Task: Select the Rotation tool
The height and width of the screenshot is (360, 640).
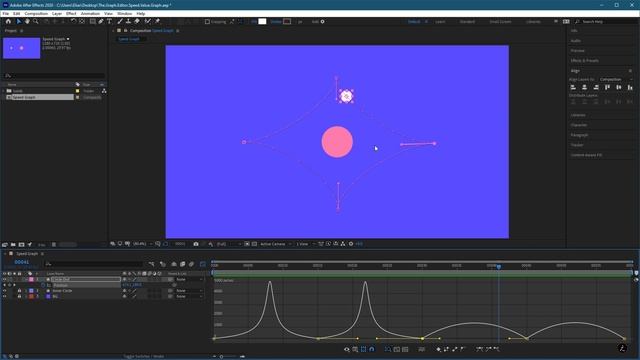Action: coord(73,21)
